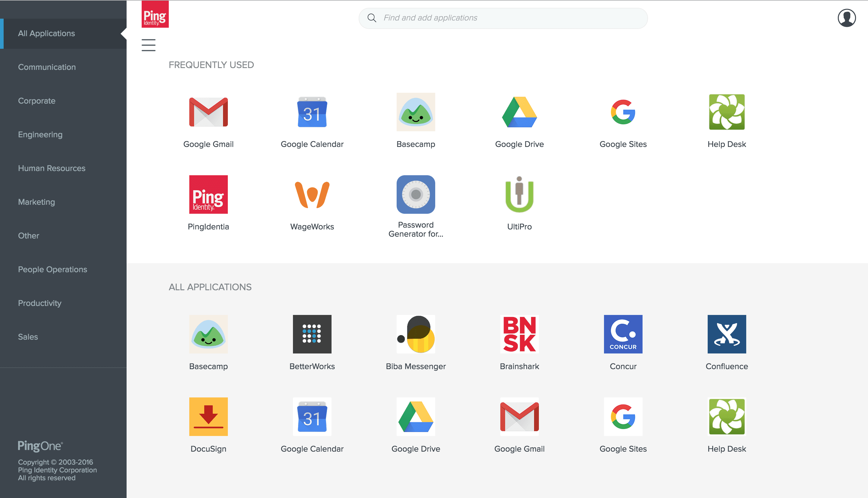The height and width of the screenshot is (498, 868).
Task: Launch the PingIdentia app icon
Action: click(x=208, y=195)
